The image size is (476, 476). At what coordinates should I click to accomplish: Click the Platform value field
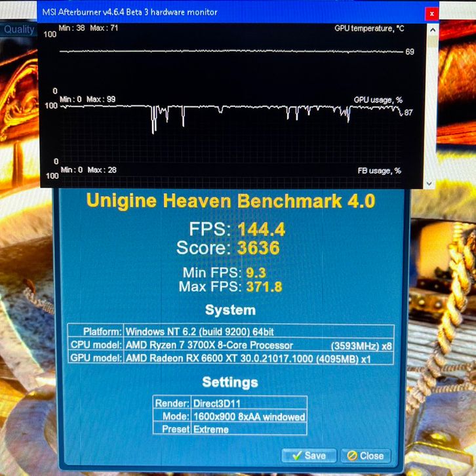click(x=258, y=331)
